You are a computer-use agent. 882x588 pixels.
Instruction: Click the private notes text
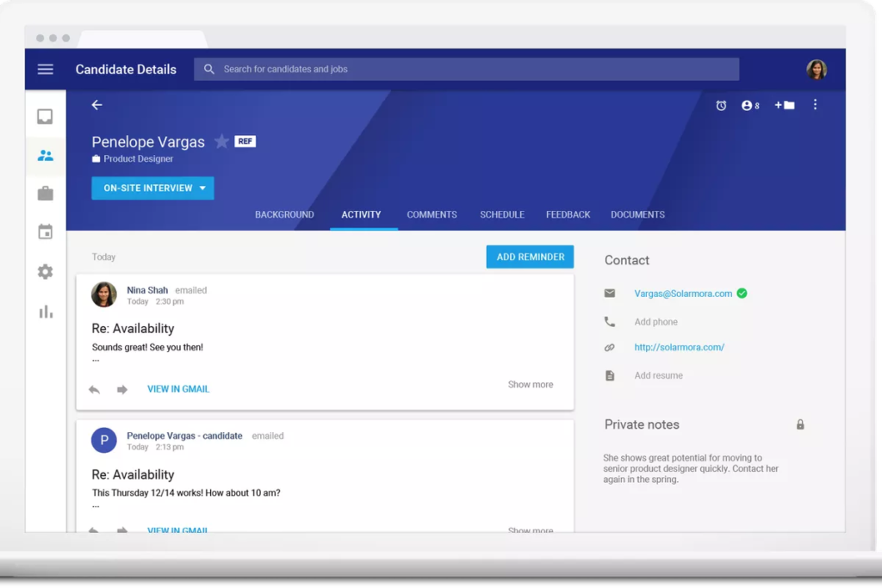tap(691, 468)
